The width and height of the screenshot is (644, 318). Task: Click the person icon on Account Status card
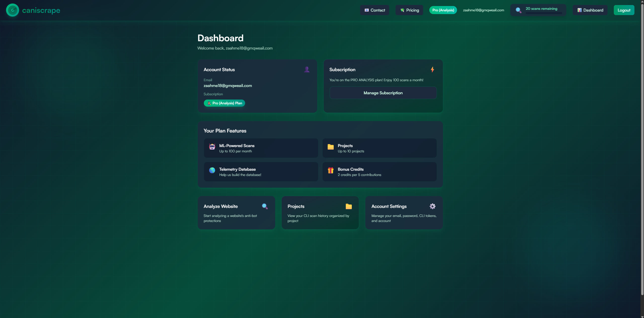click(x=307, y=69)
